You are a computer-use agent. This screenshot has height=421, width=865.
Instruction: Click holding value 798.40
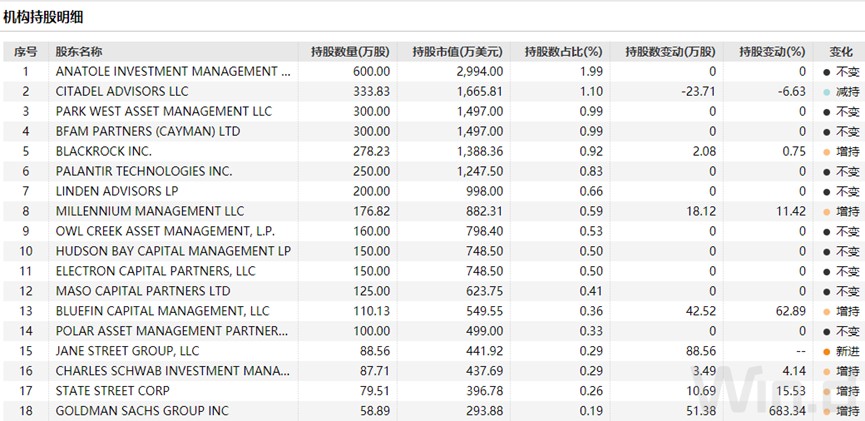pos(484,231)
